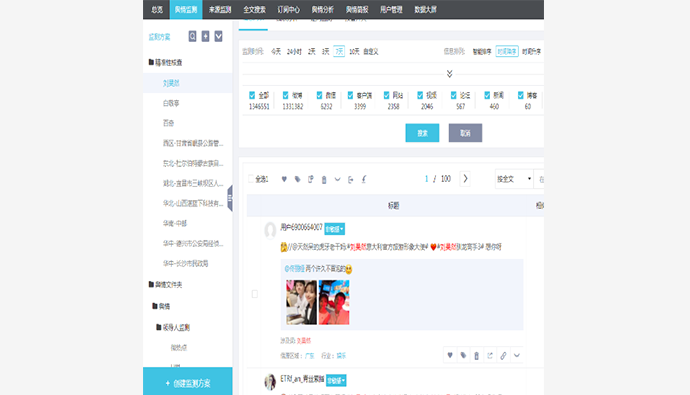Open the first photo thumbnail in the post
The width and height of the screenshot is (690, 395).
point(301,302)
